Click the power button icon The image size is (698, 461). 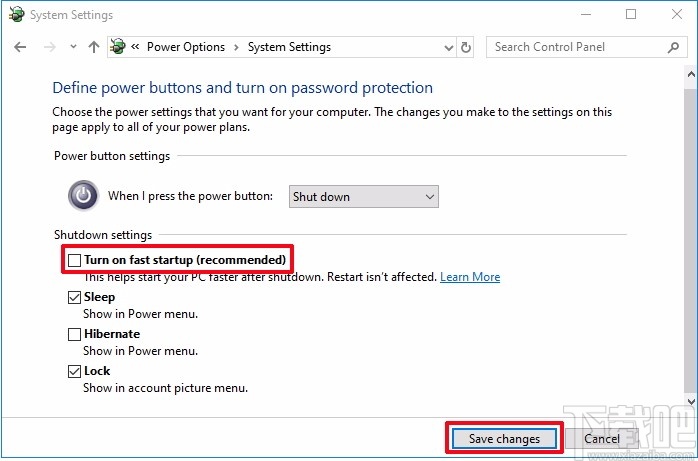point(83,195)
